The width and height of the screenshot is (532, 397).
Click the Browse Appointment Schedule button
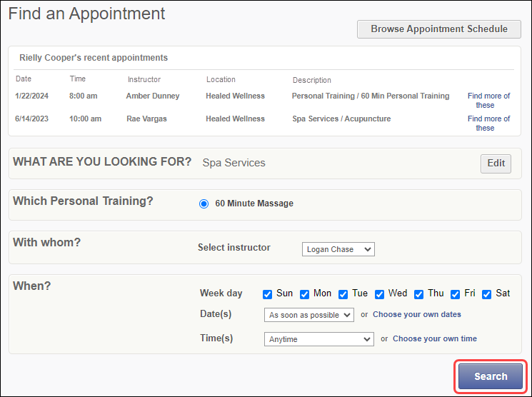[438, 29]
